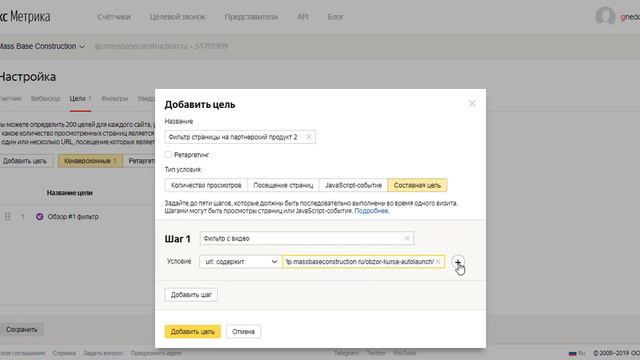Open the Блог menu item
Image resolution: width=640 pixels, height=360 pixels.
335,17
